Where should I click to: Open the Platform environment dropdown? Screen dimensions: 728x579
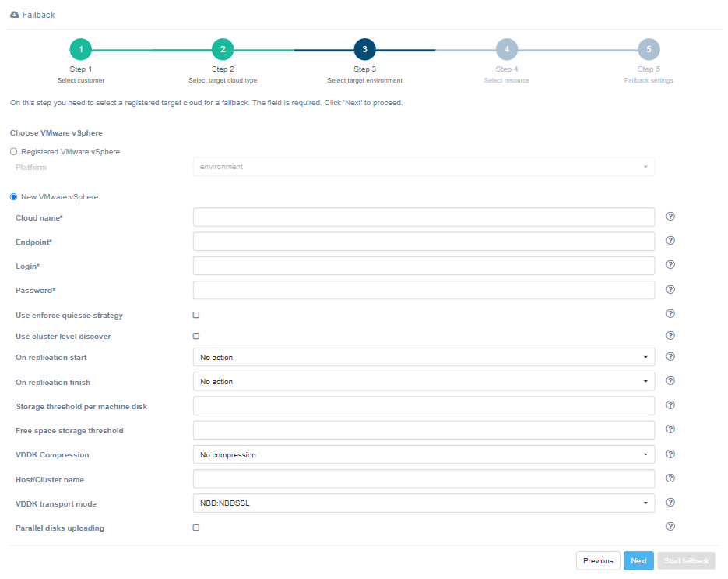[x=424, y=167]
